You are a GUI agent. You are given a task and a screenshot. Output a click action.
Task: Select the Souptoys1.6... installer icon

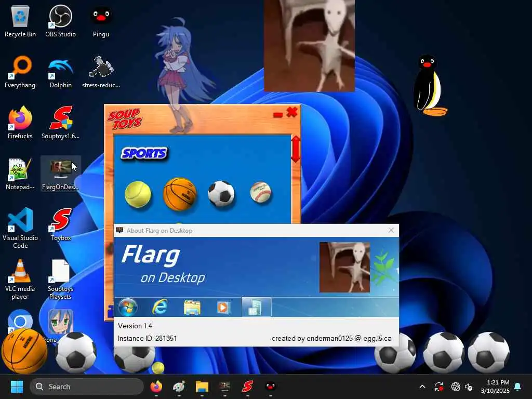coord(60,123)
